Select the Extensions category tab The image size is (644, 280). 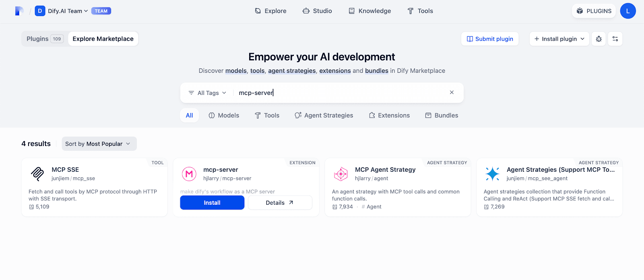(x=389, y=115)
